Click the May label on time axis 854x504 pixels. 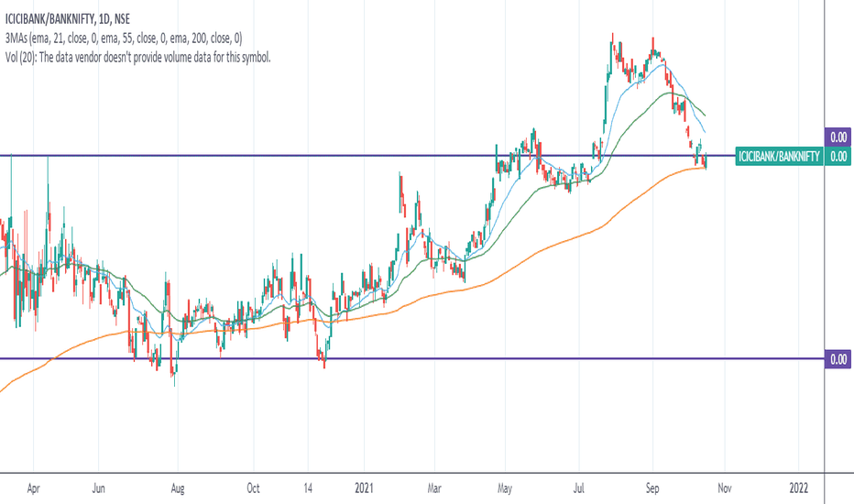[x=505, y=488]
